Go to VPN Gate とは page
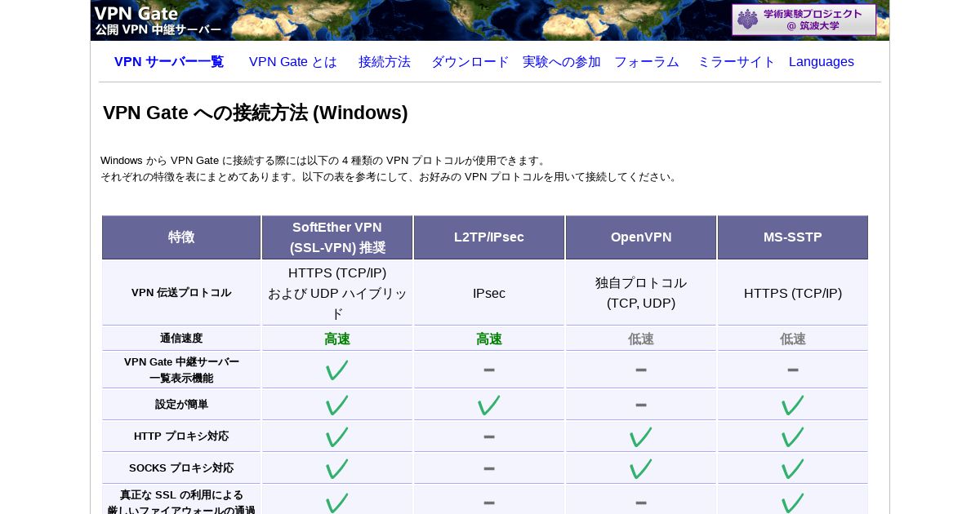This screenshot has width=980, height=514. pos(293,62)
